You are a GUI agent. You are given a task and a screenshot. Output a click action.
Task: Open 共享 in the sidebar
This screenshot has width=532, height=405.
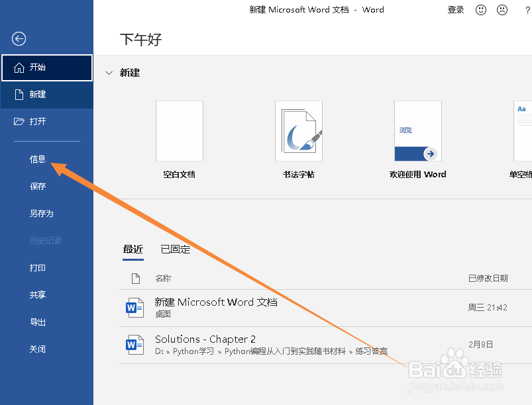38,295
